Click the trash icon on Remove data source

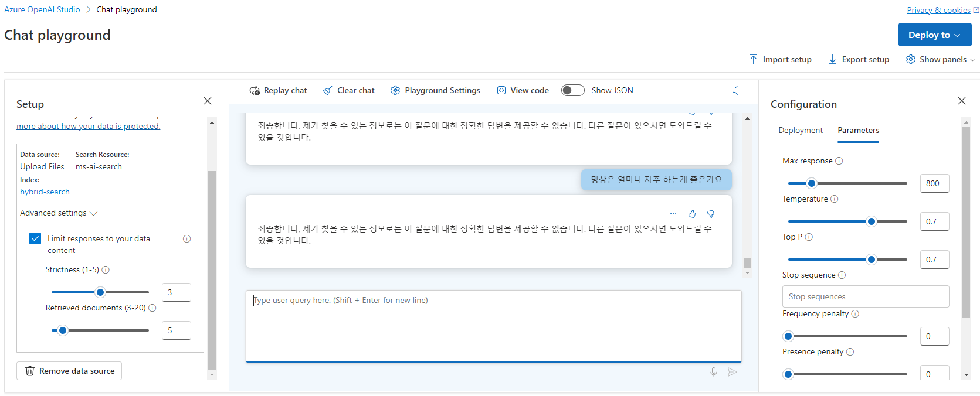pyautogui.click(x=30, y=371)
